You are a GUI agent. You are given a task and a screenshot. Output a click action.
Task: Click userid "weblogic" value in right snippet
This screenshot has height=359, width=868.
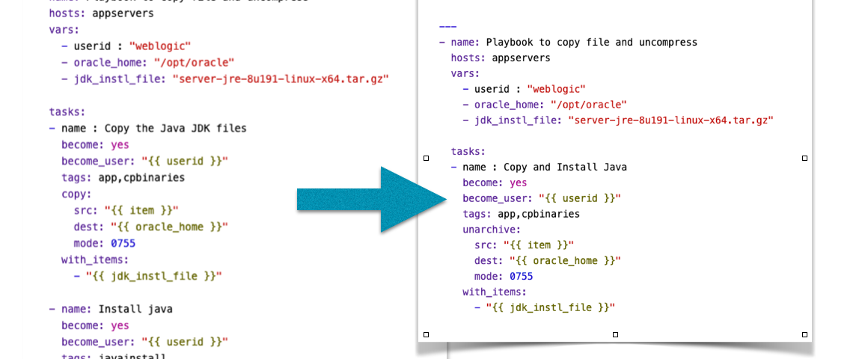556,89
